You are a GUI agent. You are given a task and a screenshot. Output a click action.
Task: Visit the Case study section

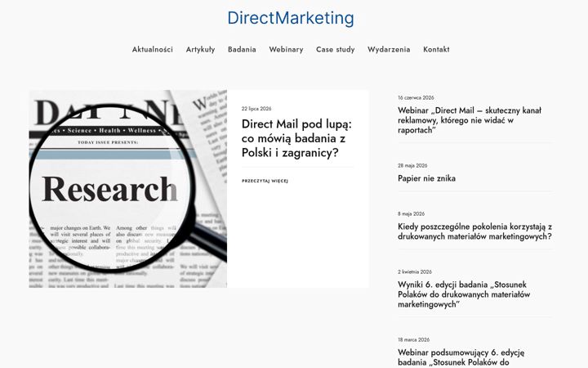336,49
